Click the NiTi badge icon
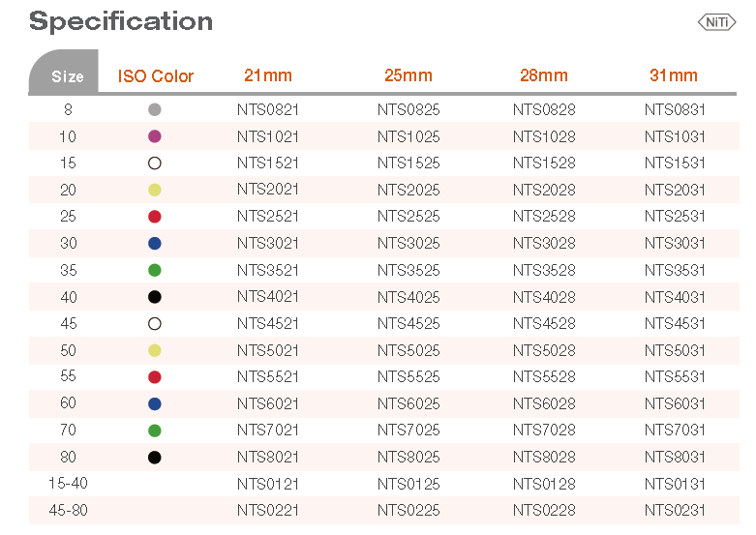The image size is (756, 535). (716, 21)
